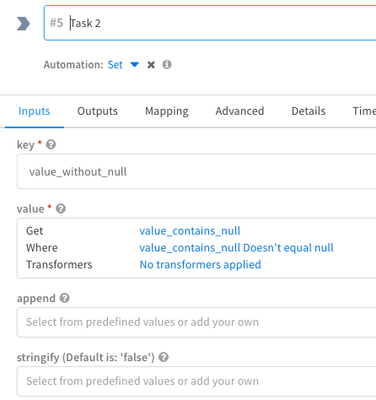376x400 pixels.
Task: Open the stringify predefined values combo box
Action: (197, 381)
